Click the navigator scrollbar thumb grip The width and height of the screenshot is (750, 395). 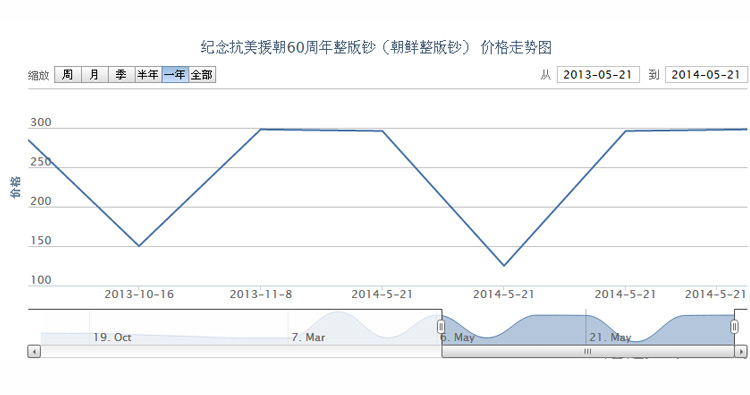click(x=587, y=351)
